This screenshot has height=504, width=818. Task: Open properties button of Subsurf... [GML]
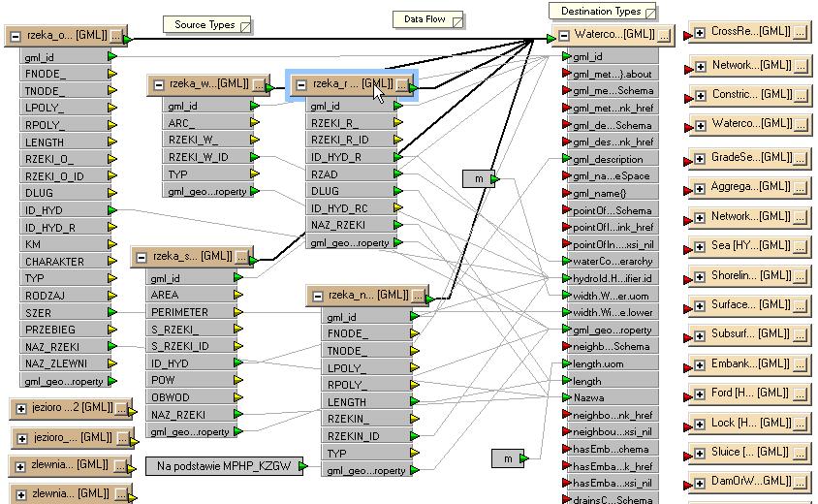coord(801,335)
